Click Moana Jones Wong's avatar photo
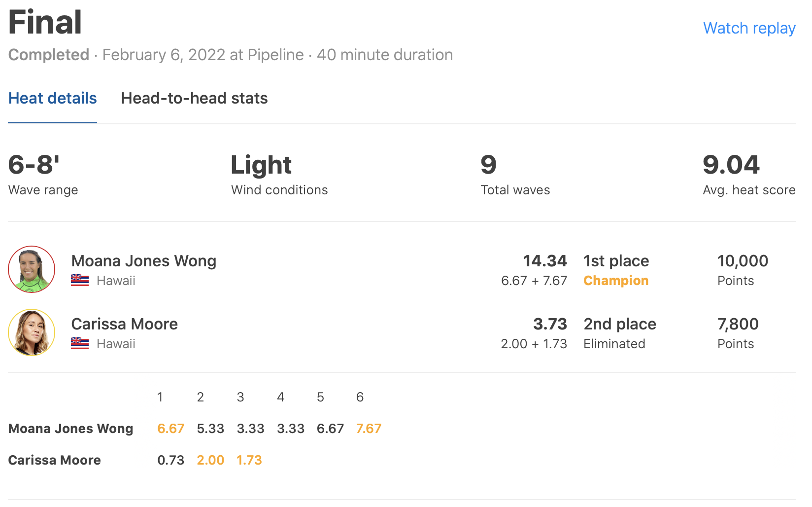Screen dimensions: 812x507 pyautogui.click(x=32, y=269)
